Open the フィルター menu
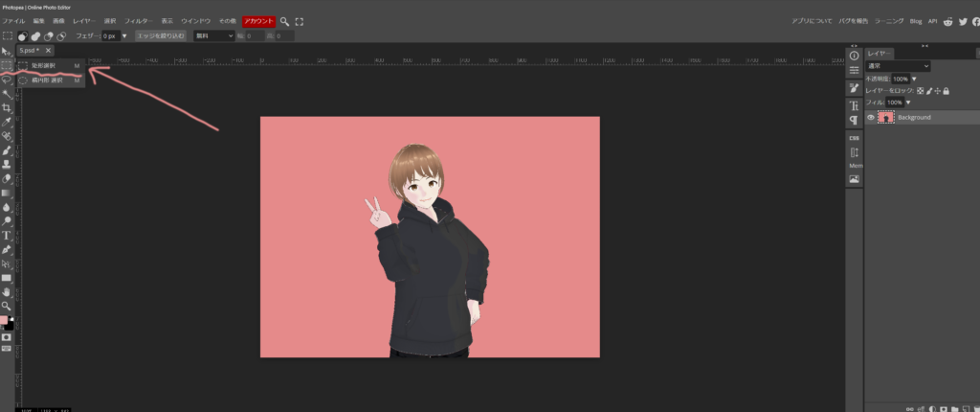The image size is (980, 412). 139,20
